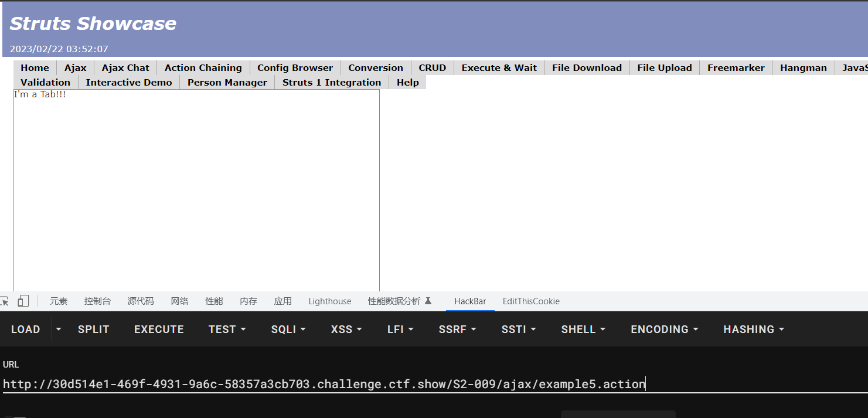868x418 pixels.
Task: Expand the SQLI menu in HackBar
Action: pyautogui.click(x=288, y=329)
